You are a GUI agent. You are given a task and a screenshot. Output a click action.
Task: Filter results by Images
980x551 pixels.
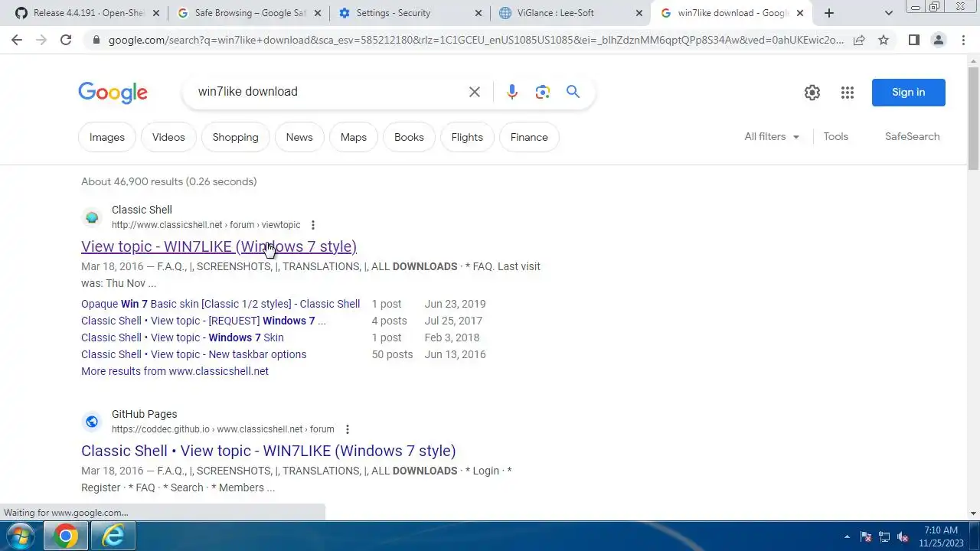[x=107, y=137]
